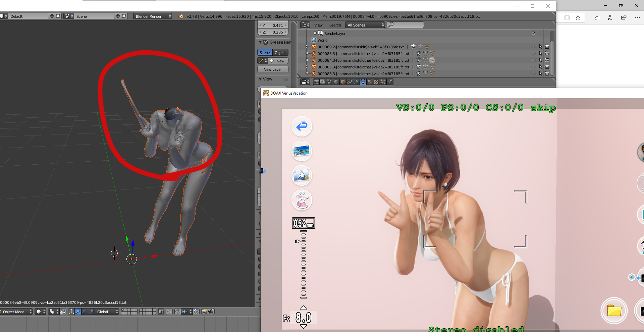Toggle visibility eye for 000069.2 object
Viewport: 644px width, 332px height.
click(x=534, y=47)
